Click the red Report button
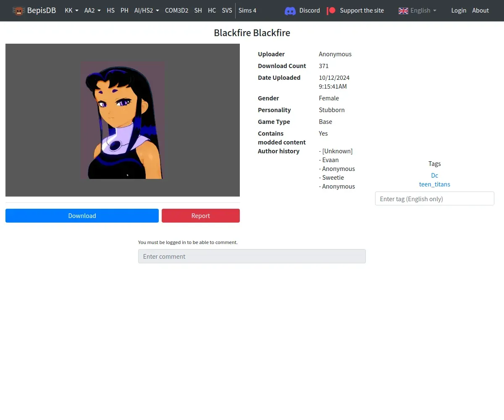Image resolution: width=504 pixels, height=420 pixels. point(201,216)
